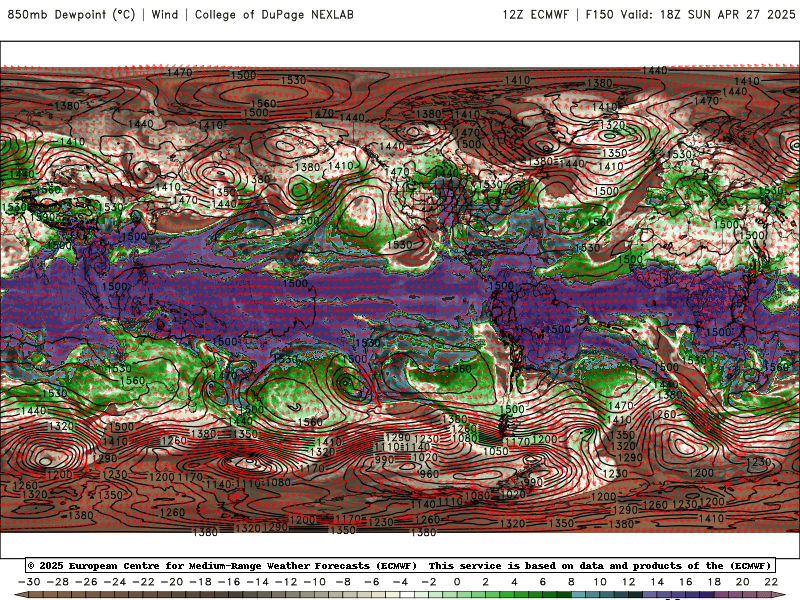This screenshot has height=600, width=800.
Task: Select the '-2' legend value
Action: (x=429, y=582)
